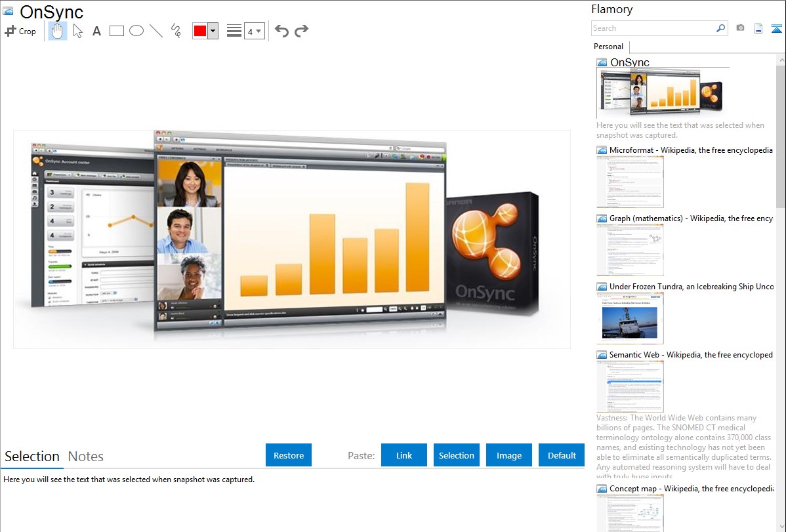Click the Restore button
This screenshot has height=532, width=786.
click(289, 455)
